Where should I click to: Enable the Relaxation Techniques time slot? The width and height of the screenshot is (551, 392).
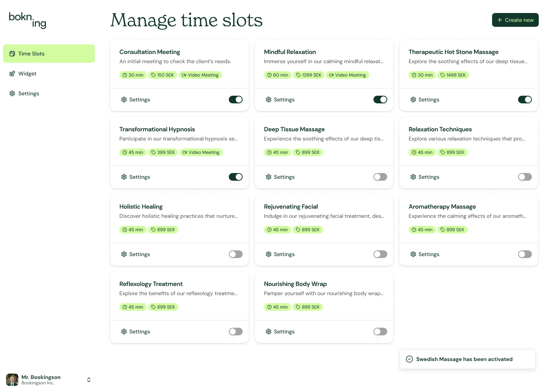click(525, 177)
